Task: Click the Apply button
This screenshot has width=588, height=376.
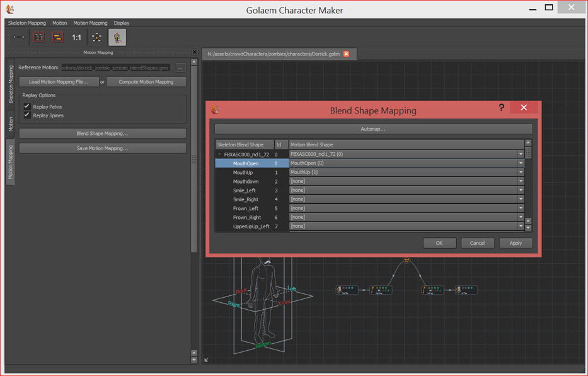Action: coord(516,243)
